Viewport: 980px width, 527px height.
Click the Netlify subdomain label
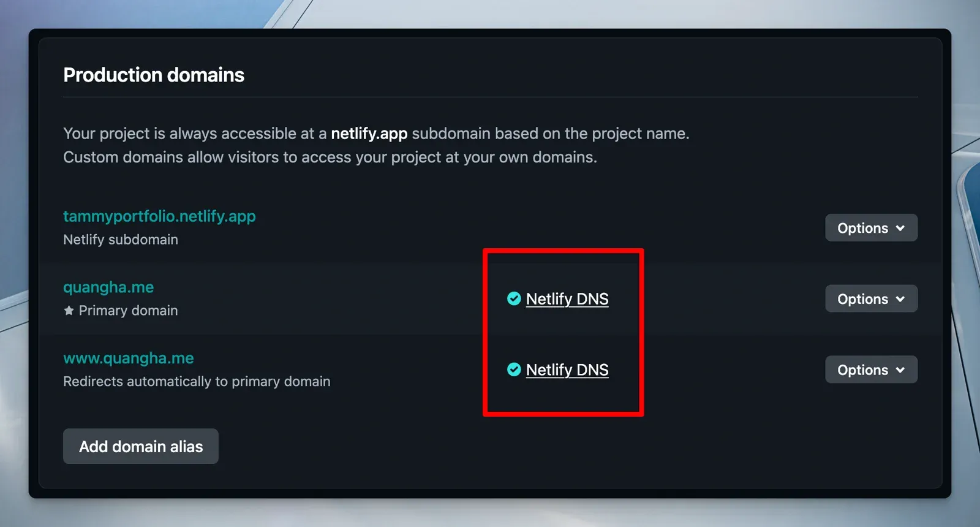(x=121, y=240)
